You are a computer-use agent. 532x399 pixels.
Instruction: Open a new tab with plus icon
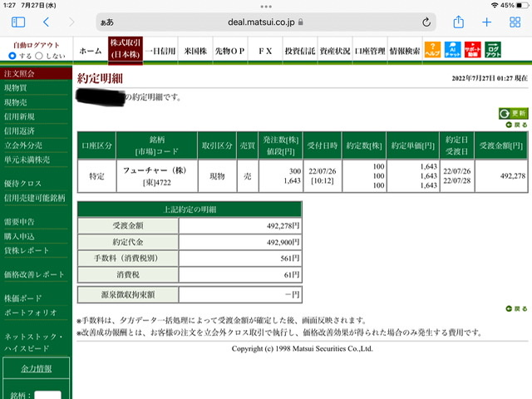(x=486, y=22)
